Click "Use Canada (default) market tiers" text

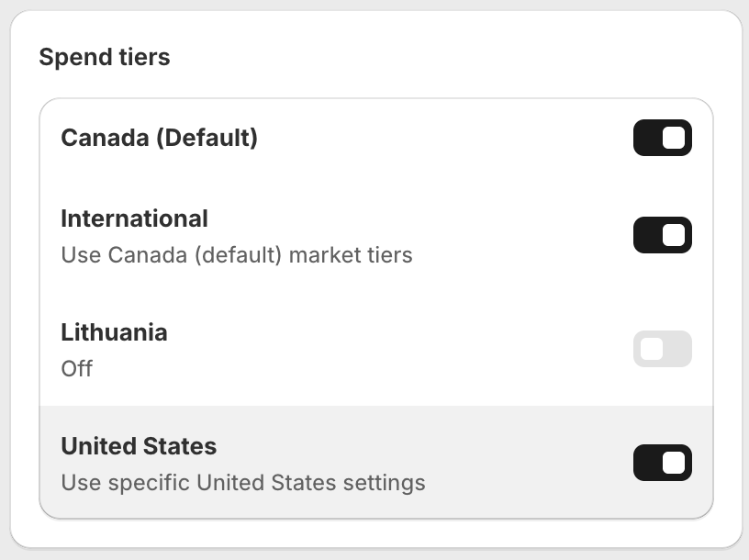[x=236, y=254]
